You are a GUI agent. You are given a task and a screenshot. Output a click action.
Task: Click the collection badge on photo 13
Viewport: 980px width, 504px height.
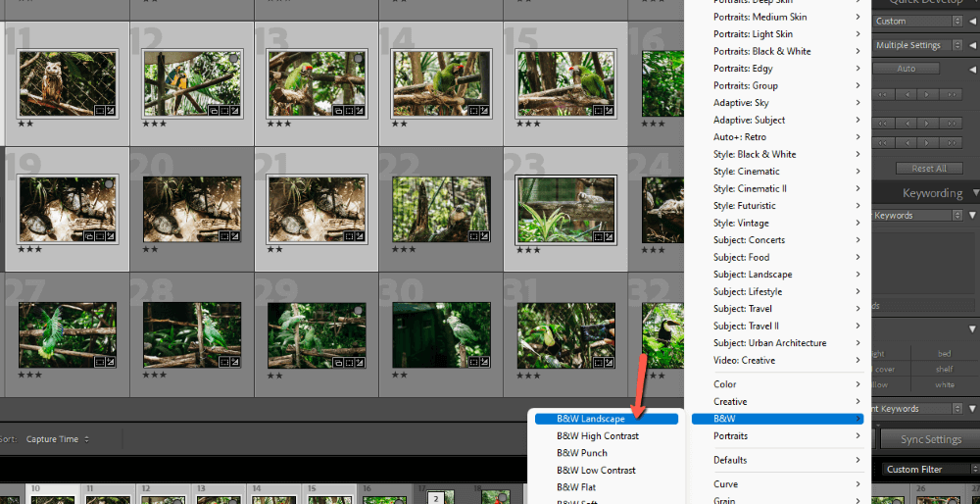(x=339, y=111)
